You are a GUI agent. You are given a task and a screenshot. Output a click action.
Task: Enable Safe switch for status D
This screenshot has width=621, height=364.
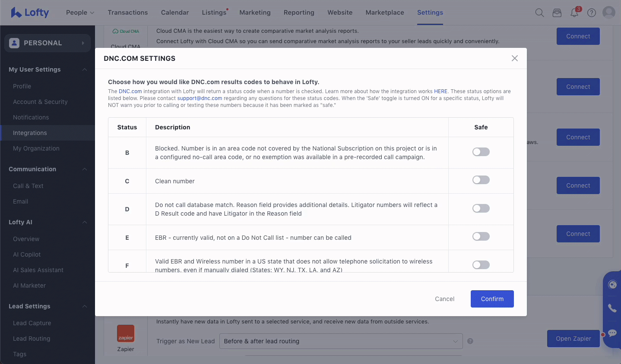[x=481, y=208]
